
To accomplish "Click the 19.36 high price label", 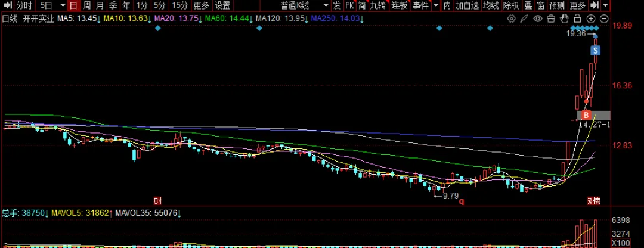I will (576, 34).
